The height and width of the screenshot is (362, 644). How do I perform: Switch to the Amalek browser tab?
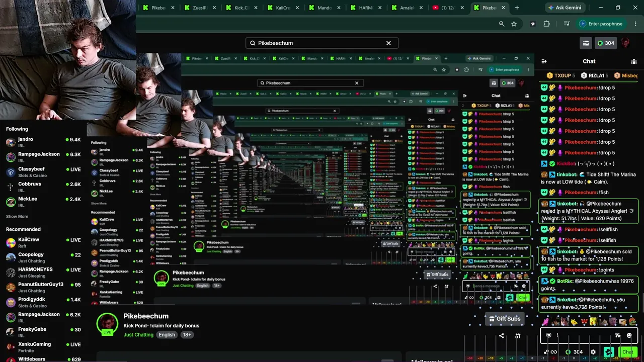(407, 8)
